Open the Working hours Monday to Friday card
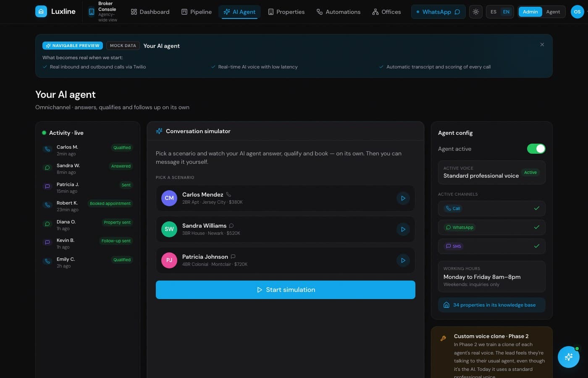The width and height of the screenshot is (588, 378). tap(491, 276)
